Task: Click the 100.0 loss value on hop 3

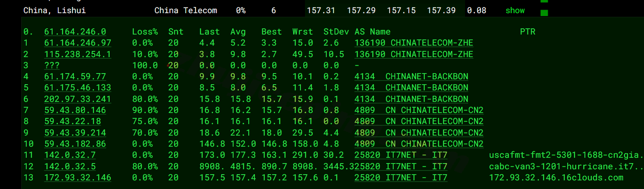Action: [145, 65]
